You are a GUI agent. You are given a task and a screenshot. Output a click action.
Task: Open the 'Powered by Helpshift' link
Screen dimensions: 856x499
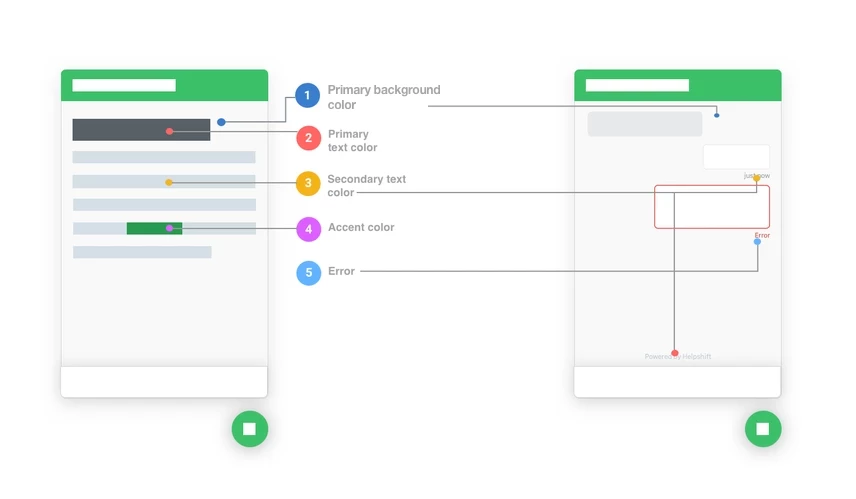(x=678, y=357)
